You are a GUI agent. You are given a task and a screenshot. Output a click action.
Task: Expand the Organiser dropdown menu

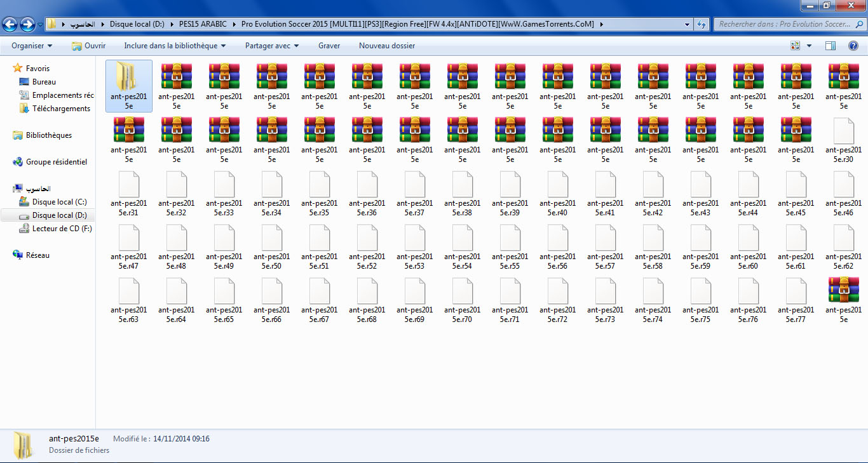pos(32,46)
